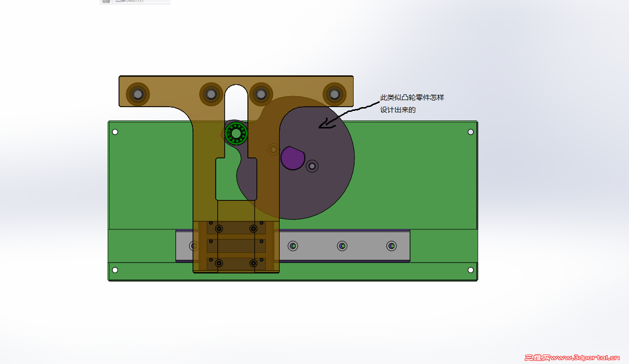Click the small hole right of the purple shaft
The height and width of the screenshot is (364, 629).
tap(312, 166)
